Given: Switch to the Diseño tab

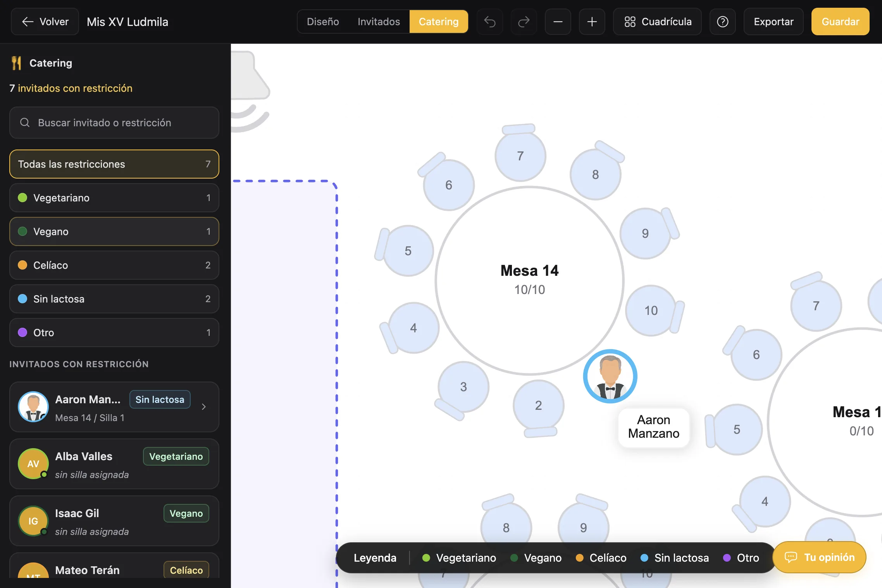Looking at the screenshot, I should 323,22.
